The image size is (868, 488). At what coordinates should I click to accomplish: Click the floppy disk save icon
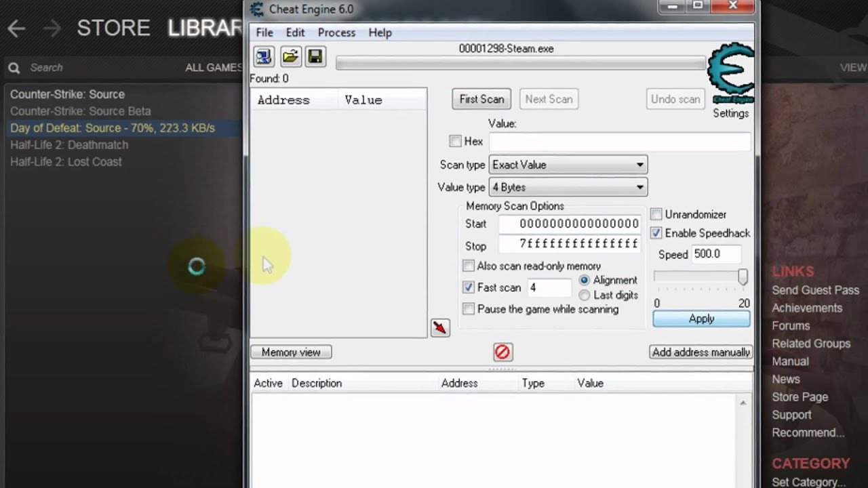pos(315,56)
